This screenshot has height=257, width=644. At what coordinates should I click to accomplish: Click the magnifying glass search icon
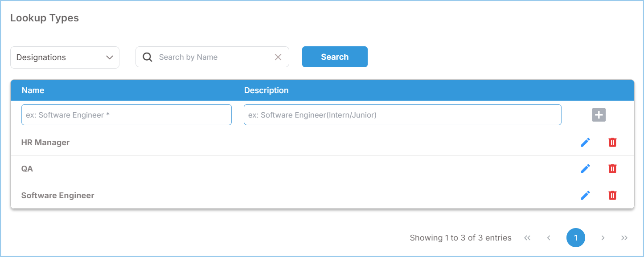point(147,57)
